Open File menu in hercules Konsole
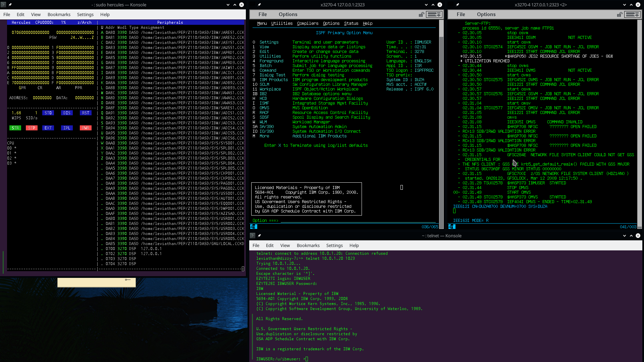The width and height of the screenshot is (644, 362). pyautogui.click(x=7, y=14)
